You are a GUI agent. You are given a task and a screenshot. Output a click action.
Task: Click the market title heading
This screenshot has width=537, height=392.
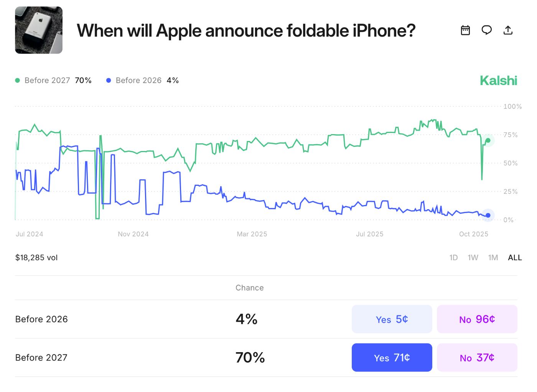click(246, 31)
